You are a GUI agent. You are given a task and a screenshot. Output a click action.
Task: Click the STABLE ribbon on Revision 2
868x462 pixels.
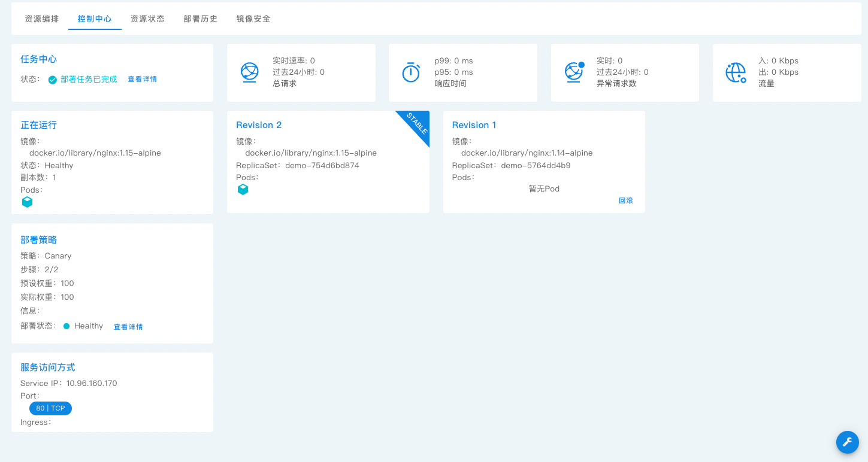[x=417, y=123]
